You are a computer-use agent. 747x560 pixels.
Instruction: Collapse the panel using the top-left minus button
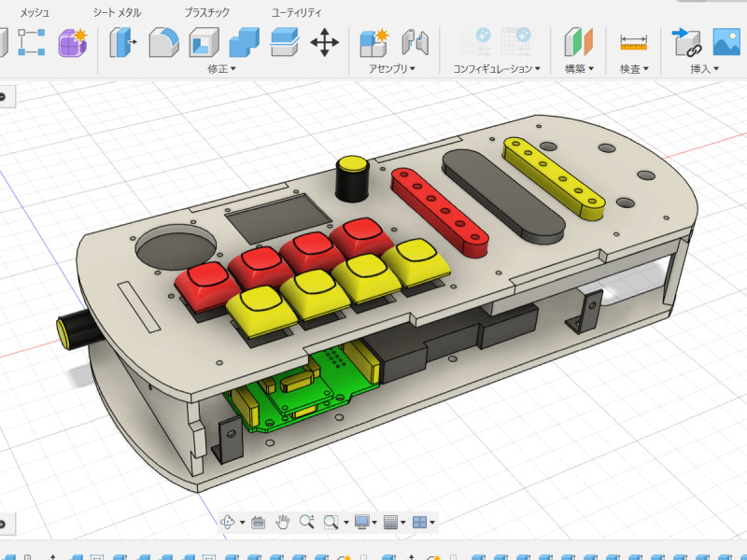click(3, 97)
